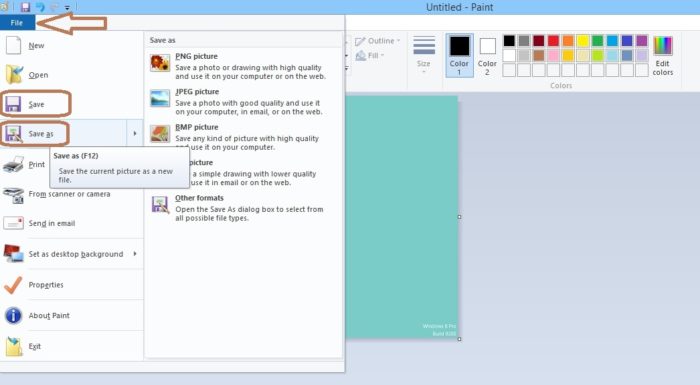Click canvas right-edge resize handle
The width and height of the screenshot is (700, 385).
click(459, 217)
